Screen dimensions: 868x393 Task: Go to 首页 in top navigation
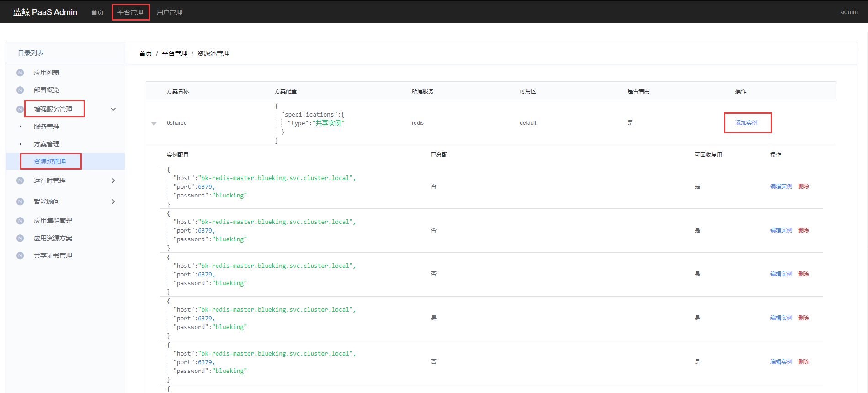(x=97, y=12)
